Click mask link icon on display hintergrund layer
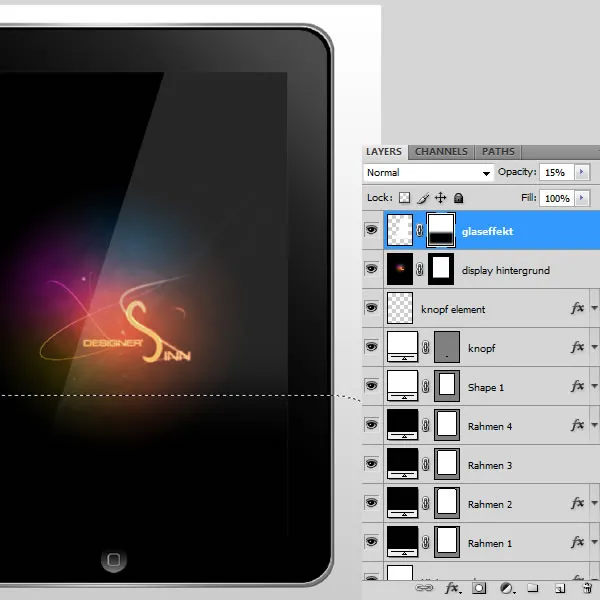The height and width of the screenshot is (600, 600). coord(419,269)
